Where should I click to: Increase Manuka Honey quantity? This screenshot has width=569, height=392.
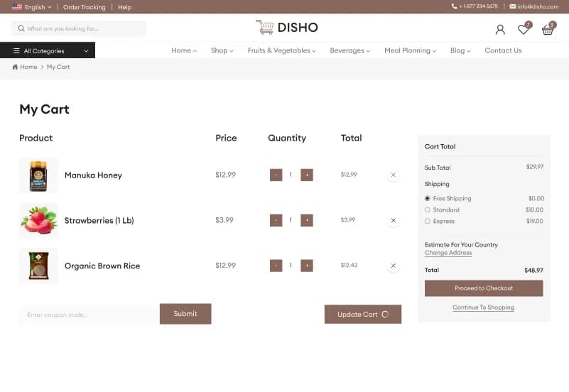tap(307, 175)
